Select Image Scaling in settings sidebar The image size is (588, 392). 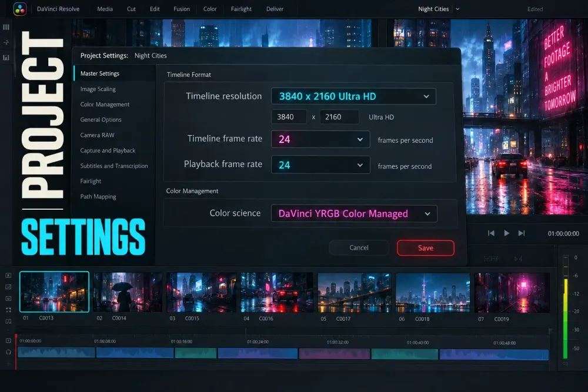pyautogui.click(x=98, y=89)
